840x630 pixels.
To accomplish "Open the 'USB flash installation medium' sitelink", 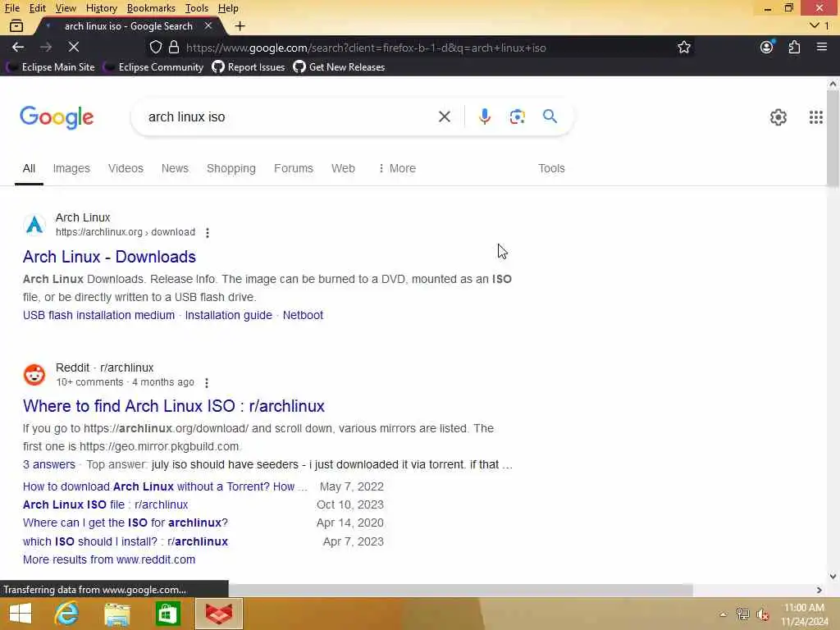I will pos(98,315).
